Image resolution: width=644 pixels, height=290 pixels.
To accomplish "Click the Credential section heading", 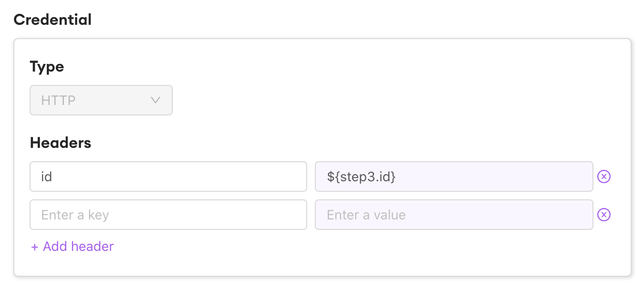I will 52,20.
